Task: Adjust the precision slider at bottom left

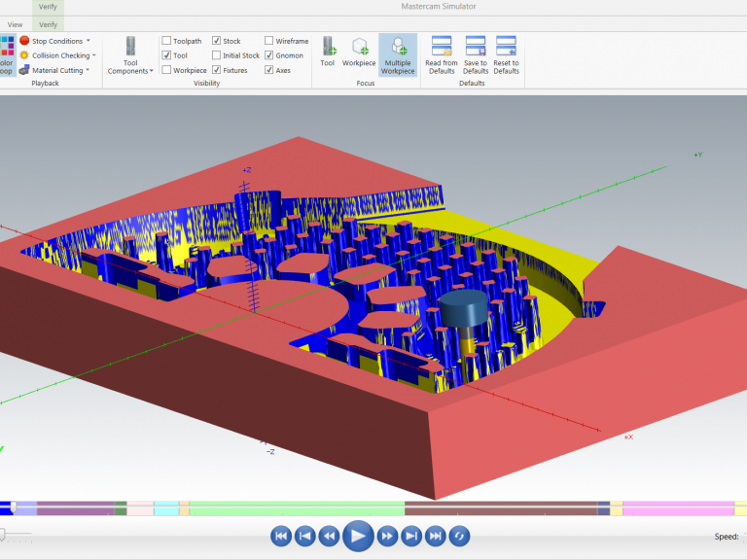Action: 2,535
